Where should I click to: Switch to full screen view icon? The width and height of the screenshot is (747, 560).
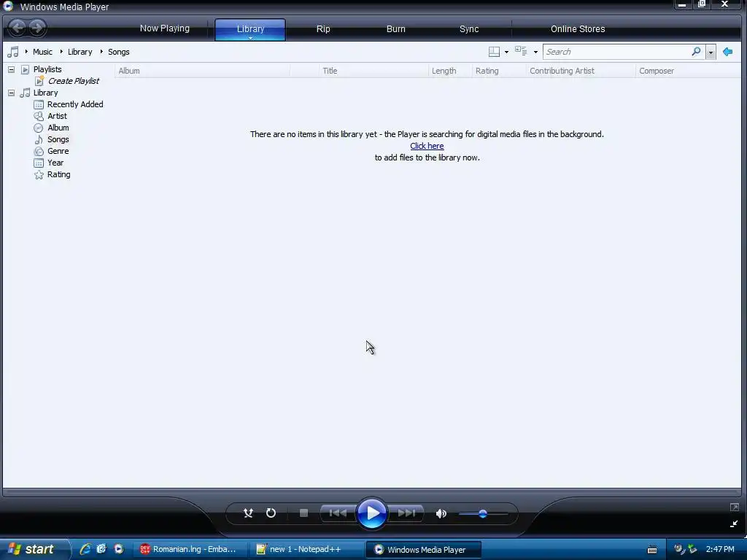734,507
